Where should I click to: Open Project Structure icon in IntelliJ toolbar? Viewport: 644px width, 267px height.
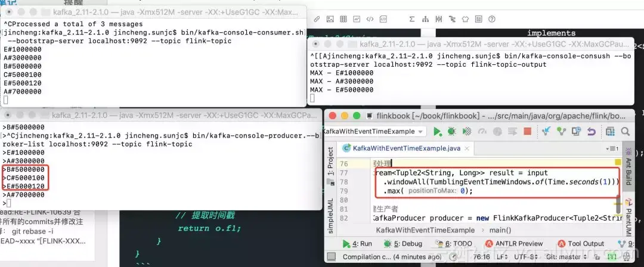[610, 132]
